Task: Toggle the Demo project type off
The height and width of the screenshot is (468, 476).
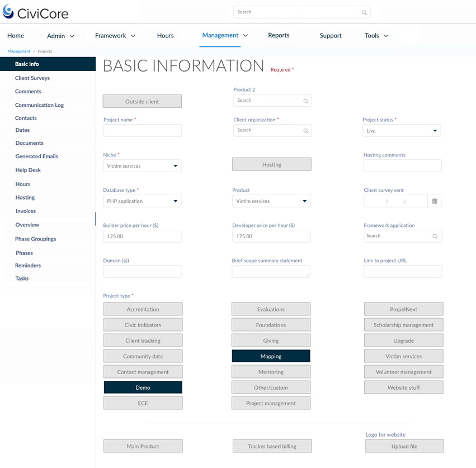Action: click(x=143, y=387)
